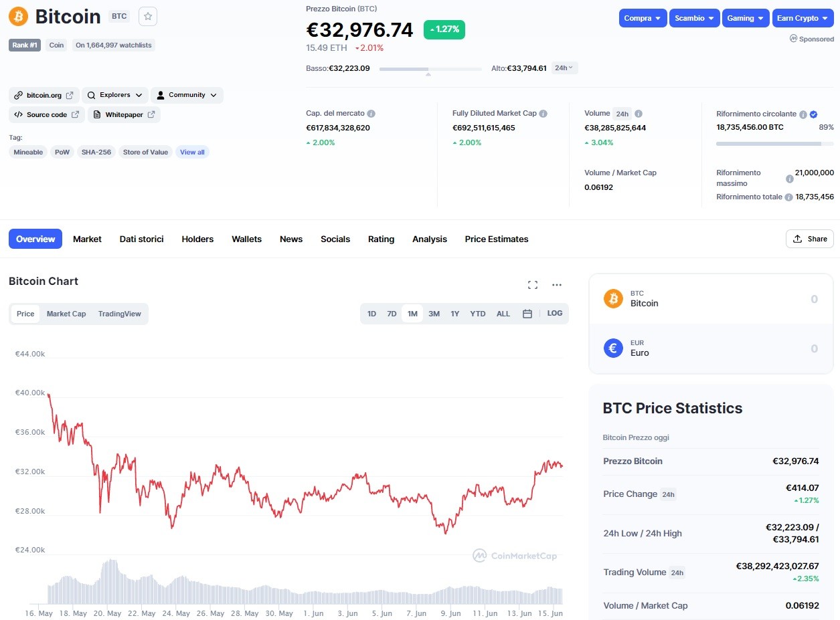Open the Rating tab
This screenshot has width=840, height=620.
tap(381, 239)
